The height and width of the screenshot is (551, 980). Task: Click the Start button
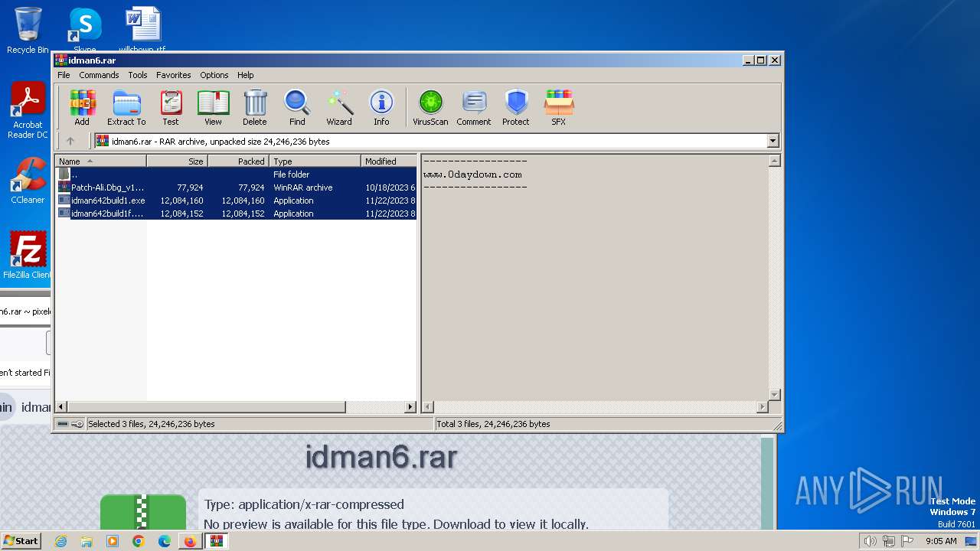coord(21,540)
